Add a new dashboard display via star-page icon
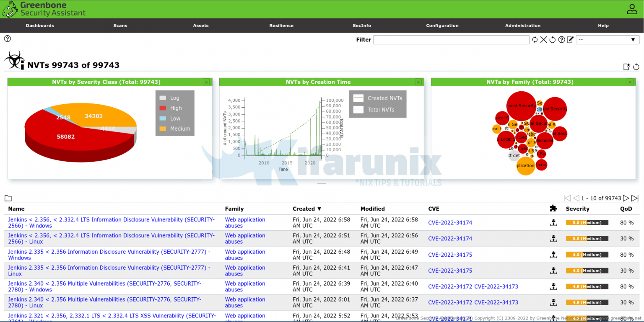 (x=627, y=67)
